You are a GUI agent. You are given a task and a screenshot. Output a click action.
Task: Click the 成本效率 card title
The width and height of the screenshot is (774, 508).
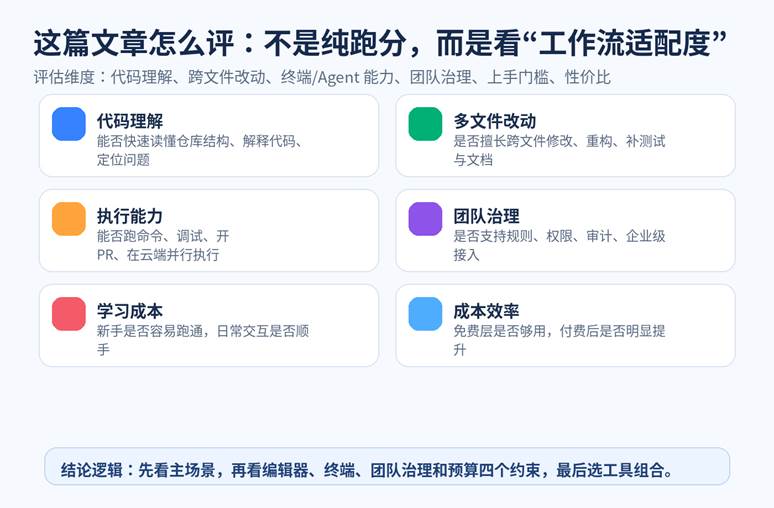point(486,311)
